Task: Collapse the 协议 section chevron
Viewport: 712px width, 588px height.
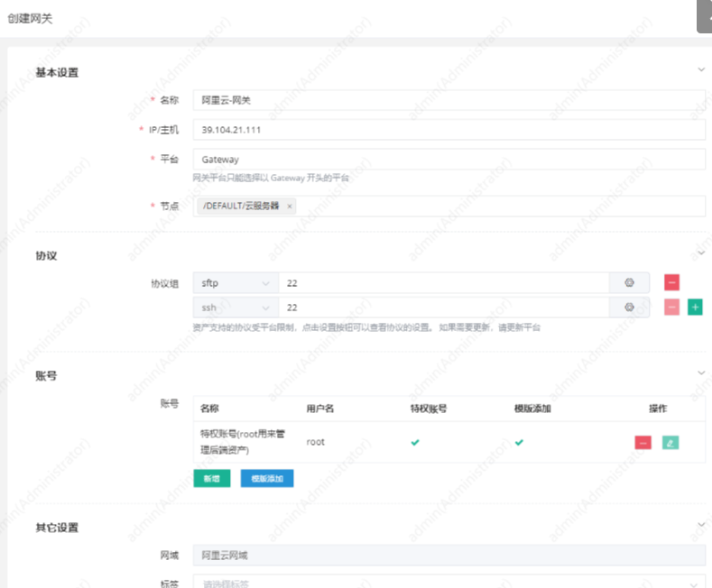Action: click(701, 253)
